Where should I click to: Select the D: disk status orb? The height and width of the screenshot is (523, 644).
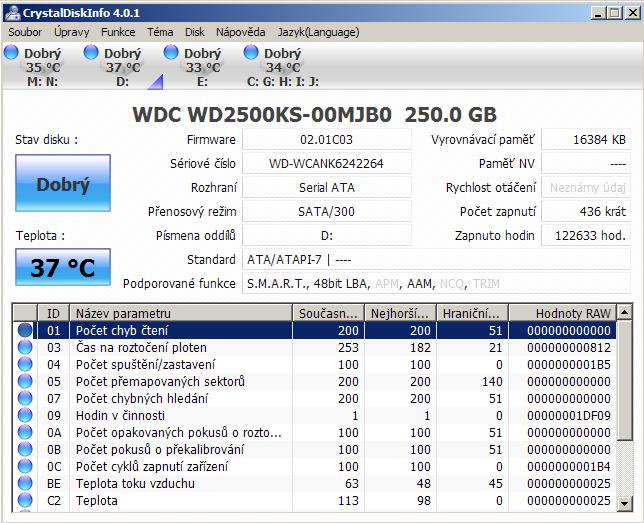point(91,53)
